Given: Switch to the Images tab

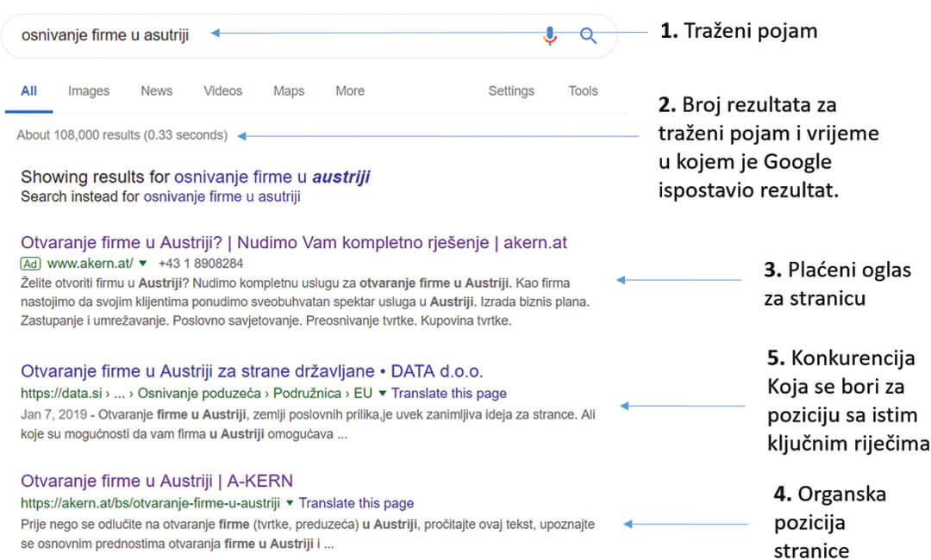Looking at the screenshot, I should 89,90.
